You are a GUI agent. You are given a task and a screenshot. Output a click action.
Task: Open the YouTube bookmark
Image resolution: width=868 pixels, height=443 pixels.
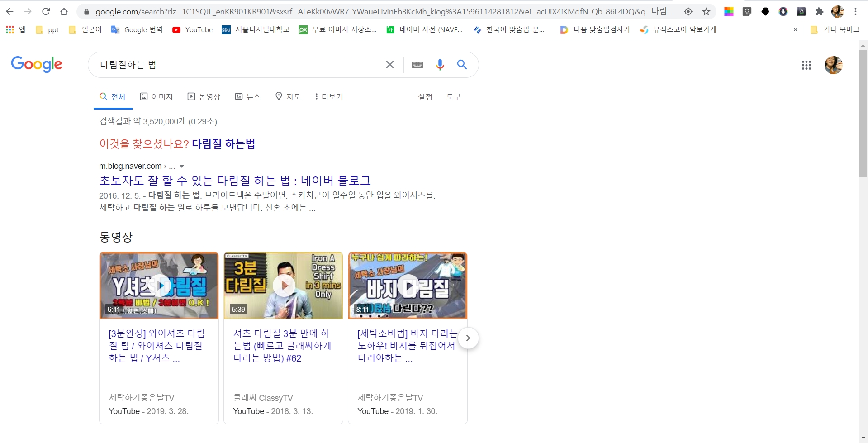click(192, 30)
